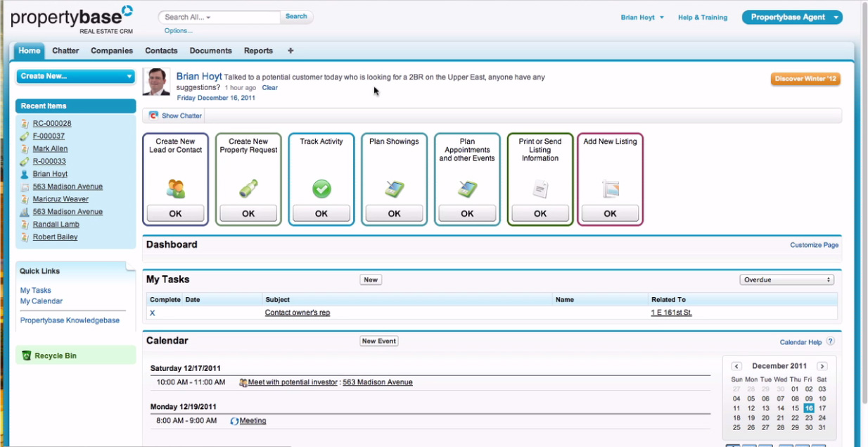
Task: Click the Clear link in the Chatter status
Action: [x=270, y=88]
